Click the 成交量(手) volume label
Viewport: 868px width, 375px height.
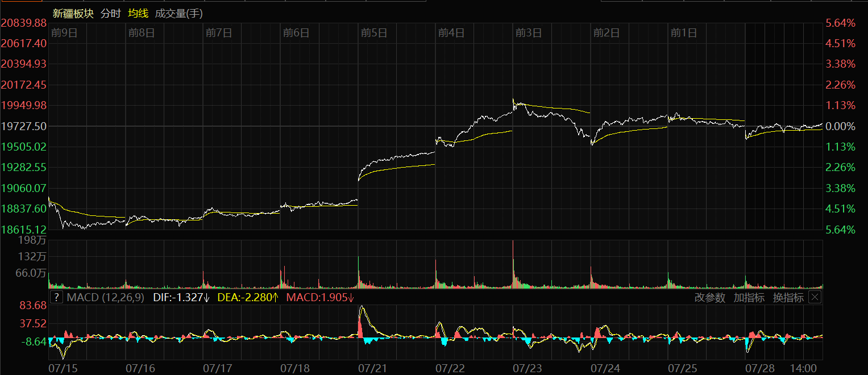pos(178,13)
